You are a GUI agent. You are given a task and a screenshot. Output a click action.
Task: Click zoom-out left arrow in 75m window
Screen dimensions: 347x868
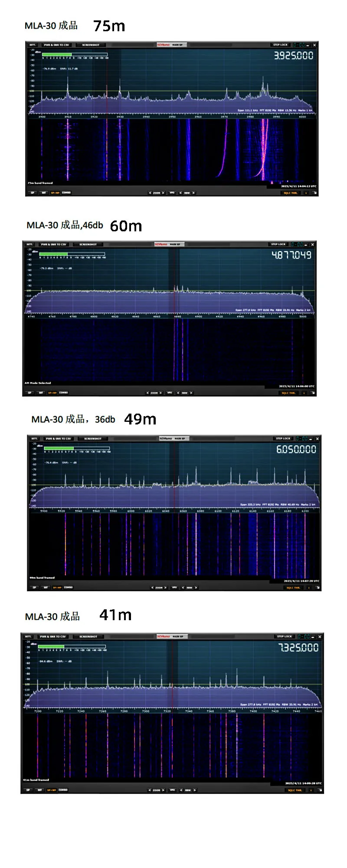coord(150,193)
